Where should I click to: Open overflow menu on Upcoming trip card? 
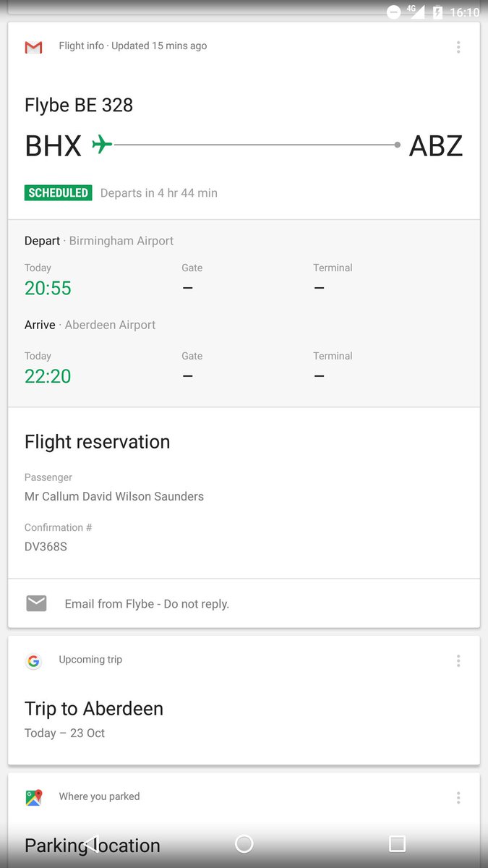click(x=458, y=660)
